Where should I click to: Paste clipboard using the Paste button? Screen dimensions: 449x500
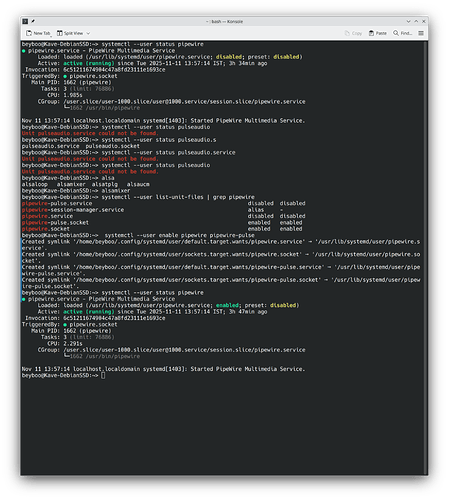(378, 33)
